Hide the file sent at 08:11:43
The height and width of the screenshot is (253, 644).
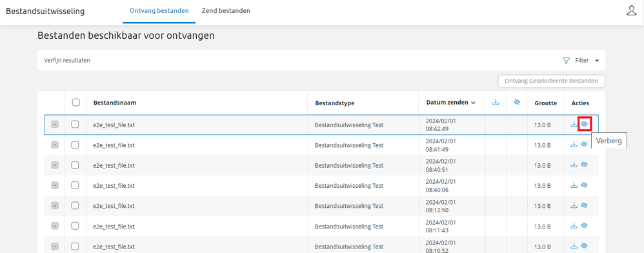coord(585,225)
